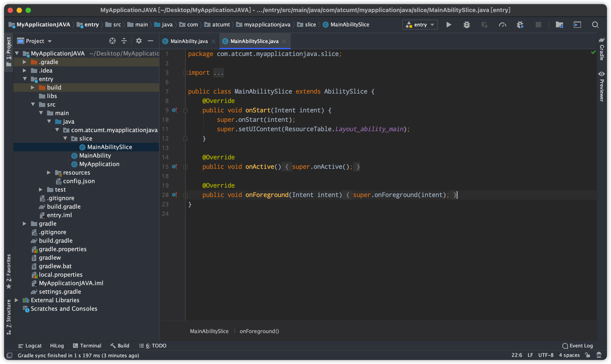The width and height of the screenshot is (611, 364).
Task: Click the read-only lock icon in the status bar
Action: [587, 355]
